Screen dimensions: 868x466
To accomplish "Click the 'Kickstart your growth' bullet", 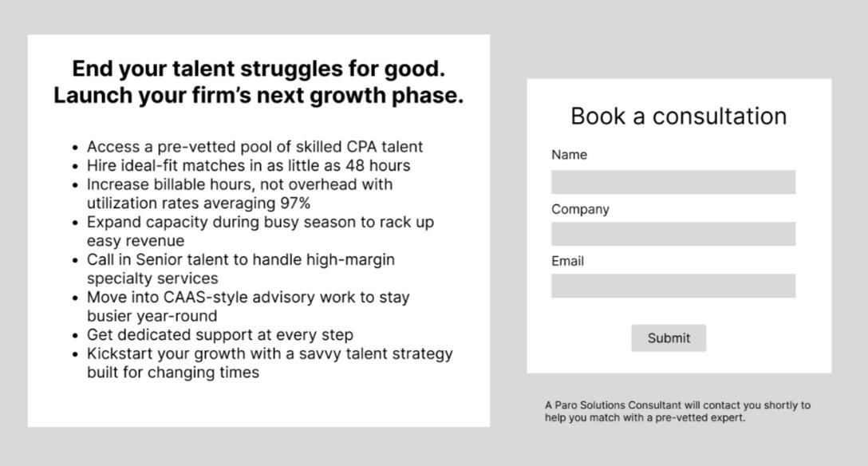I will tap(270, 353).
